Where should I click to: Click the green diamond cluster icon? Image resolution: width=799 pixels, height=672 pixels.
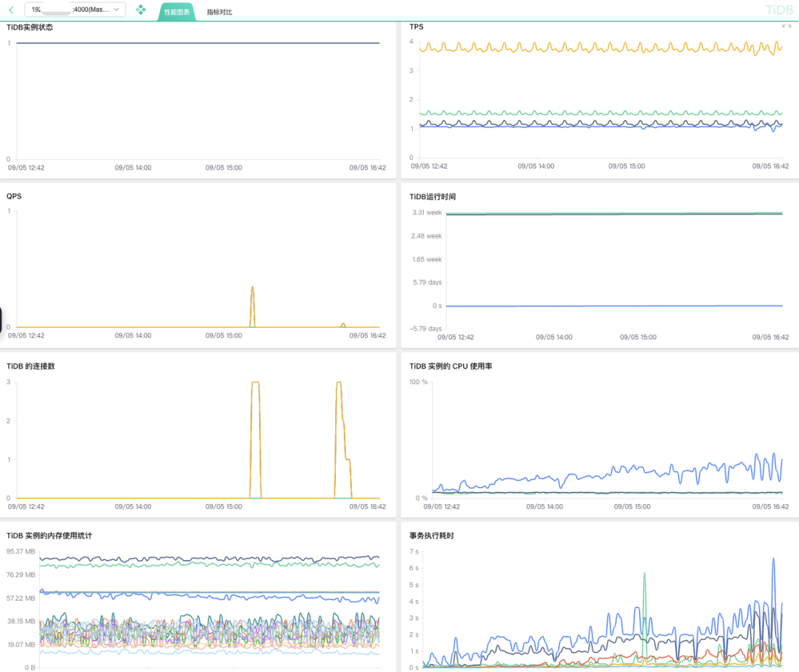[x=141, y=10]
